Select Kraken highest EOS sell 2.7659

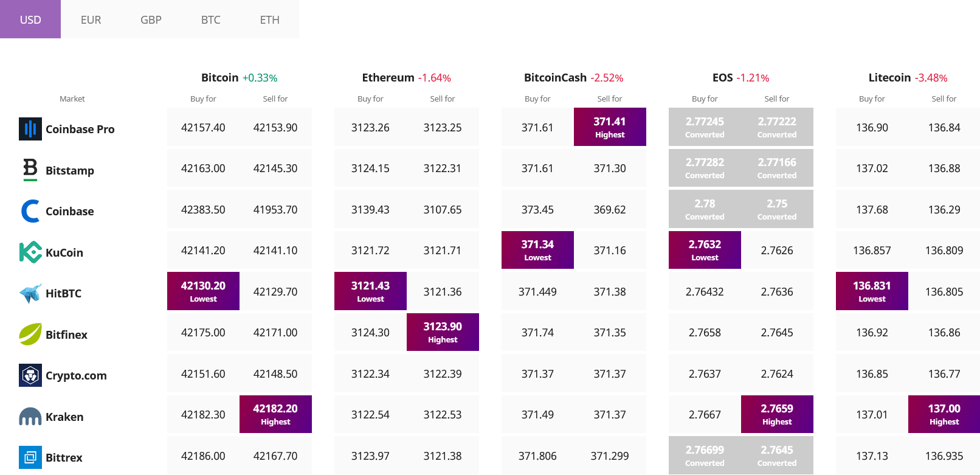pyautogui.click(x=777, y=414)
